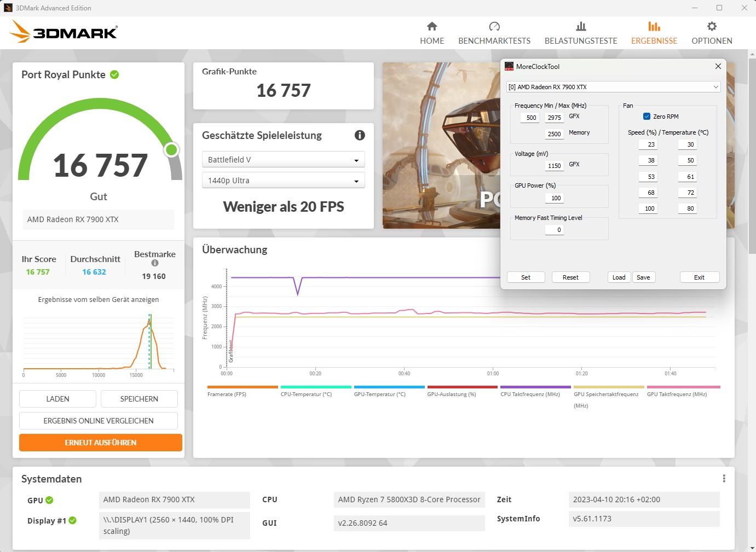Click ERGEBNIS ONLINE VERGLEICHEN button
Viewport: 756px width, 552px height.
coord(99,421)
